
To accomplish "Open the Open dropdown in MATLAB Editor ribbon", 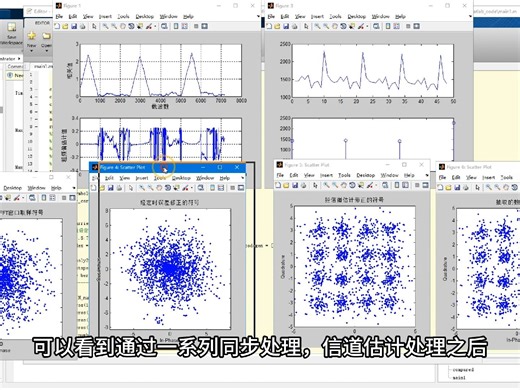I will (x=46, y=51).
